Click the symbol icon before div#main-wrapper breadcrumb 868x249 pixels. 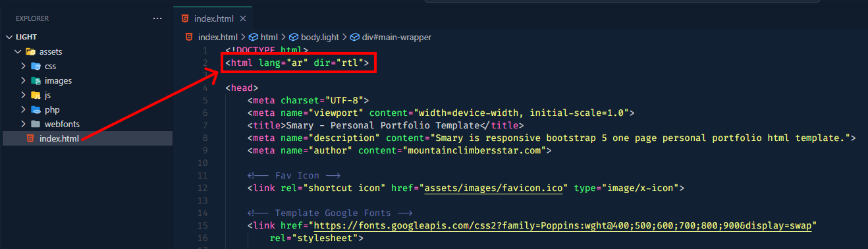pos(356,38)
